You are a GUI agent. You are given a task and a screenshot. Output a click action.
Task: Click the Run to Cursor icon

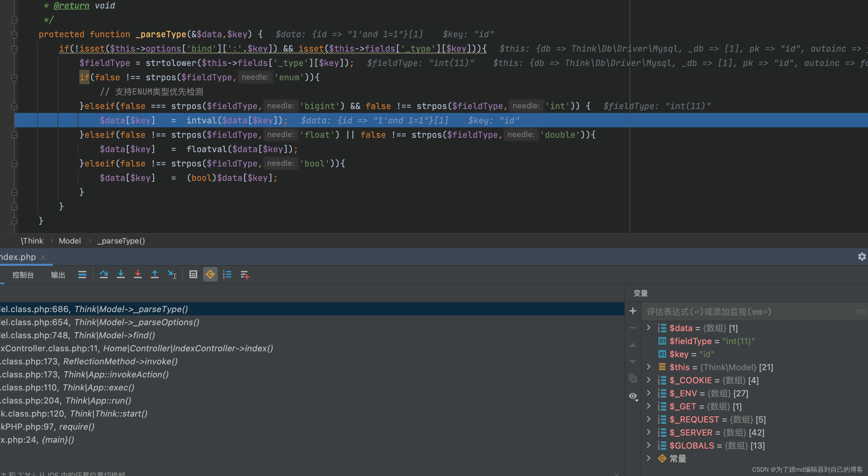click(172, 275)
